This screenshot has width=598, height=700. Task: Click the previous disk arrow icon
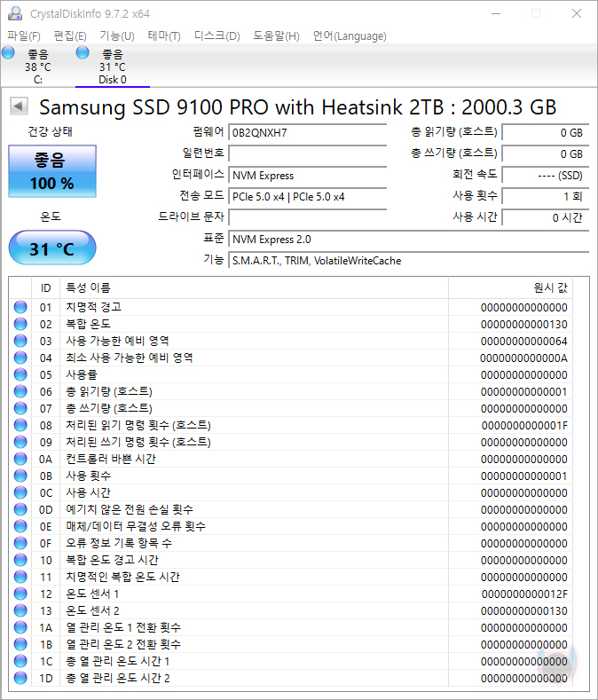click(x=19, y=106)
